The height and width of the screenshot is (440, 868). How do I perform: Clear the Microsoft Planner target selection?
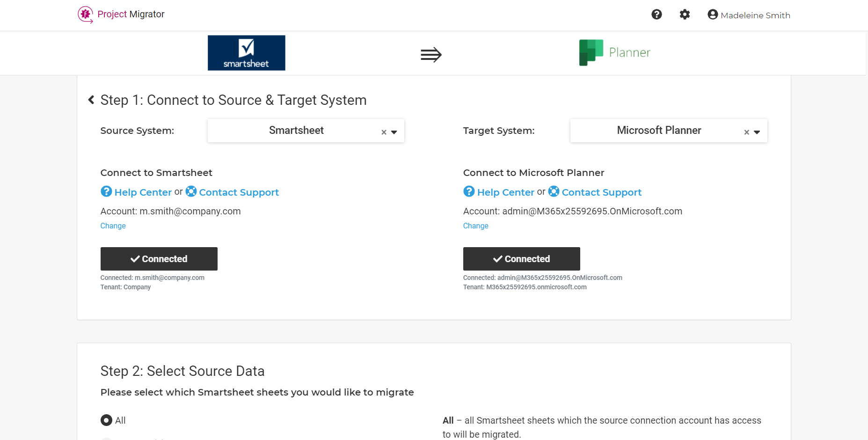tap(747, 132)
